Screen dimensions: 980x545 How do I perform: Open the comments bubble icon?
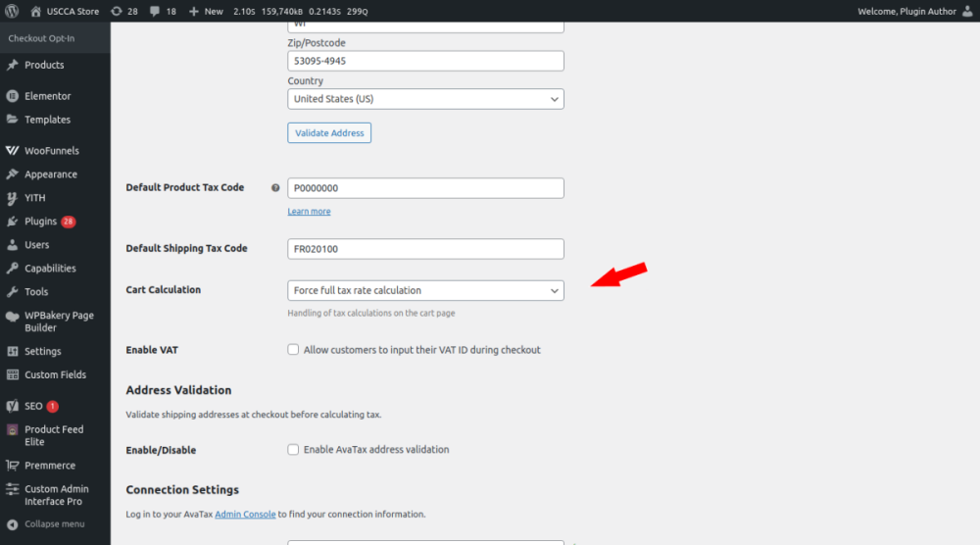[155, 11]
